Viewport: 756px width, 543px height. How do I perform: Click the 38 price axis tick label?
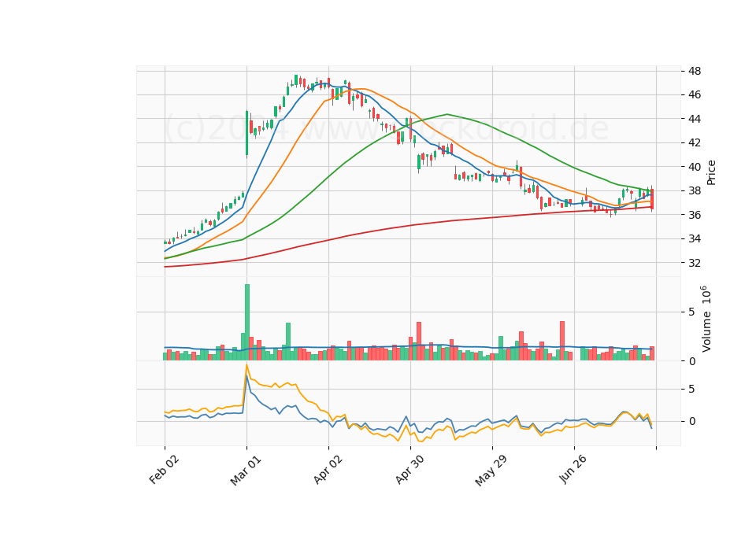pyautogui.click(x=695, y=190)
